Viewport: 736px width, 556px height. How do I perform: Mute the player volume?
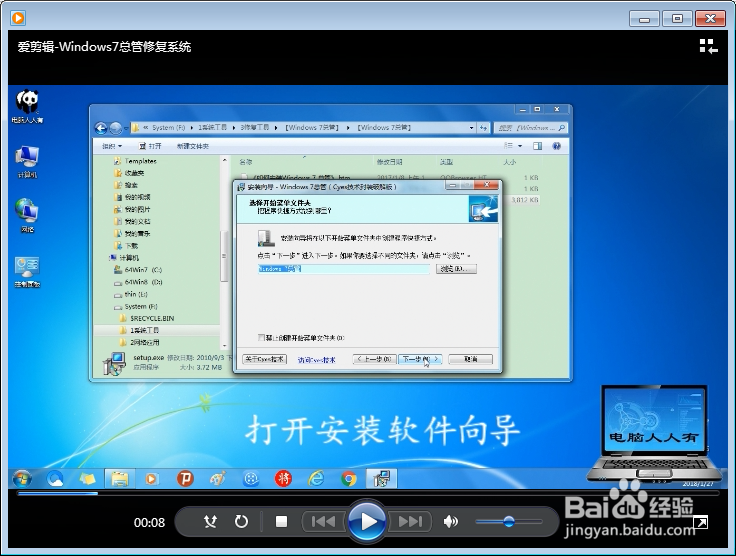451,521
